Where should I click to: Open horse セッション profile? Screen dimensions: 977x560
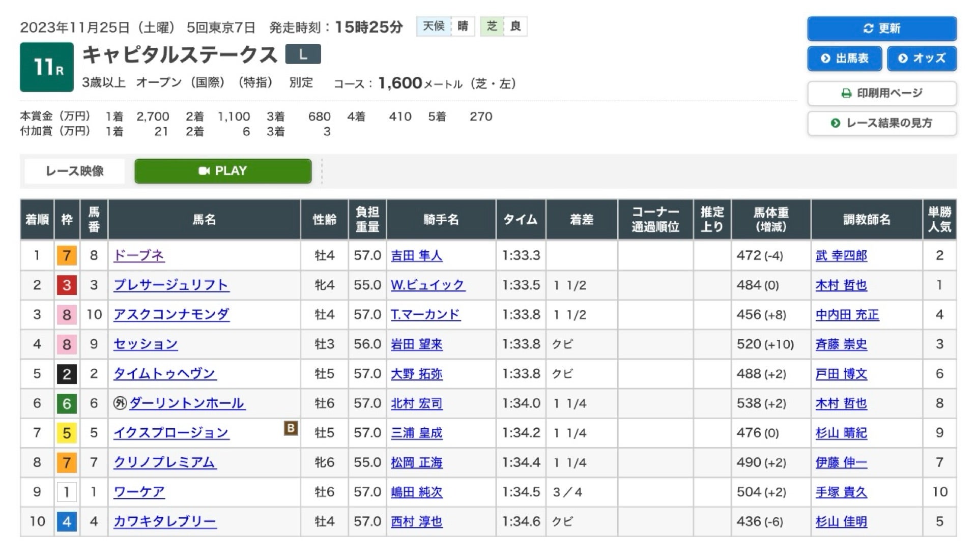tap(146, 344)
